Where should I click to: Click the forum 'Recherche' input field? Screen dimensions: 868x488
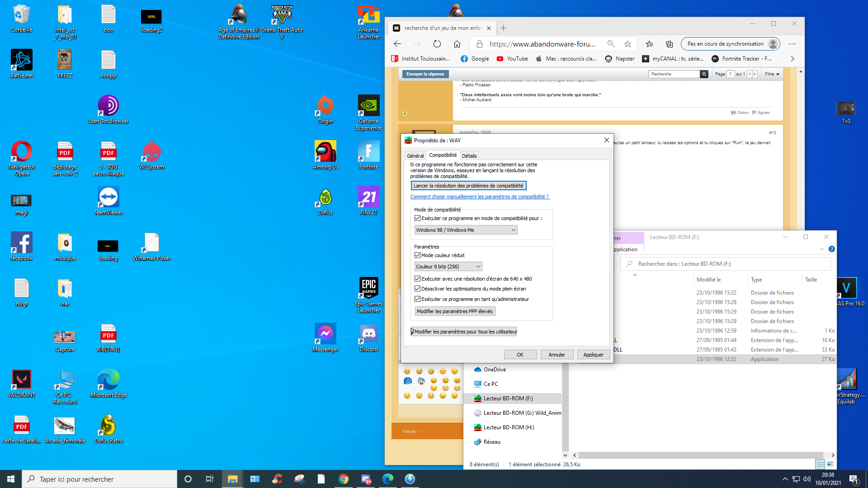(x=675, y=74)
